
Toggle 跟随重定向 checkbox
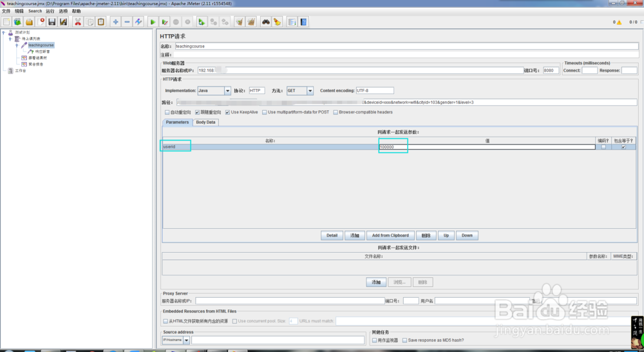click(197, 112)
